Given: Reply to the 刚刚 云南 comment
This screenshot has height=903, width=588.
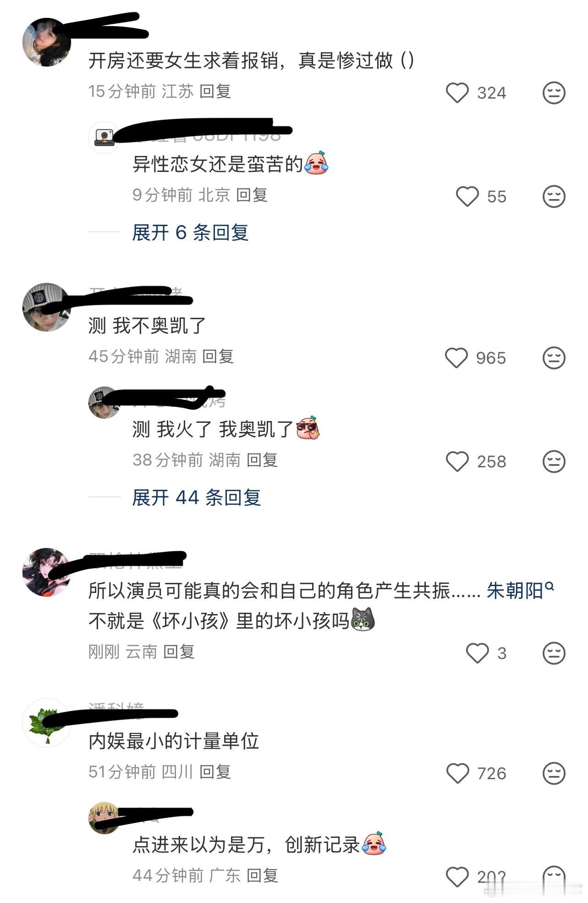Looking at the screenshot, I should [x=179, y=652].
